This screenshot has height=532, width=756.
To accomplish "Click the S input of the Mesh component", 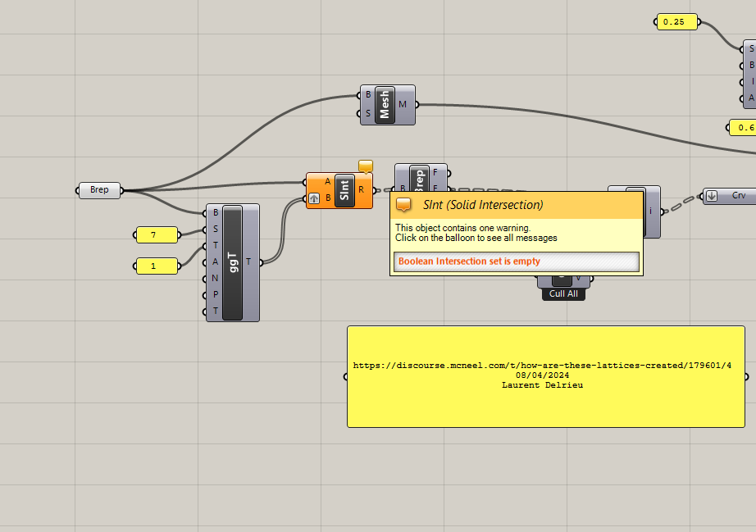I will click(368, 114).
